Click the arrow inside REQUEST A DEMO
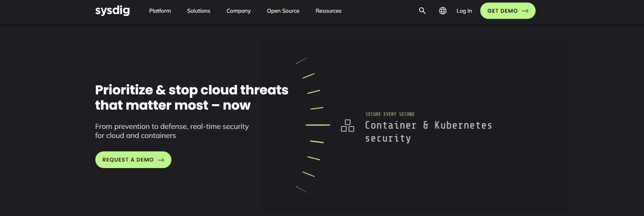644x216 pixels. pyautogui.click(x=161, y=160)
